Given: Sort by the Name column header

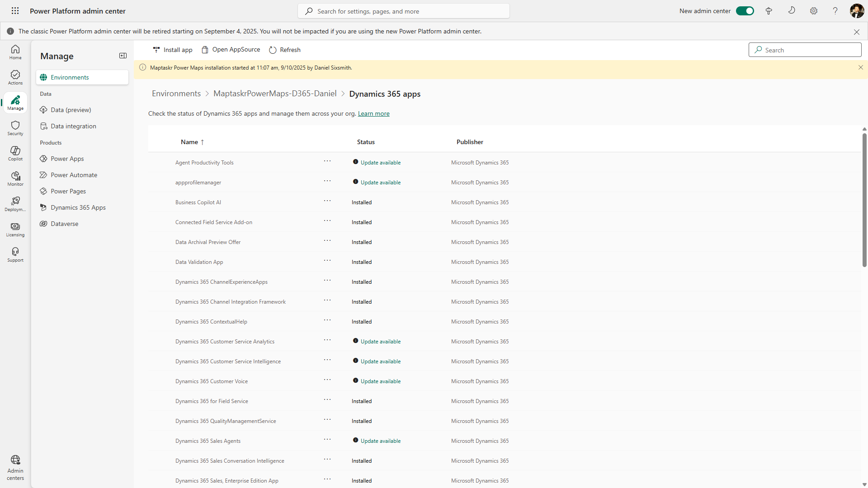Looking at the screenshot, I should tap(189, 142).
